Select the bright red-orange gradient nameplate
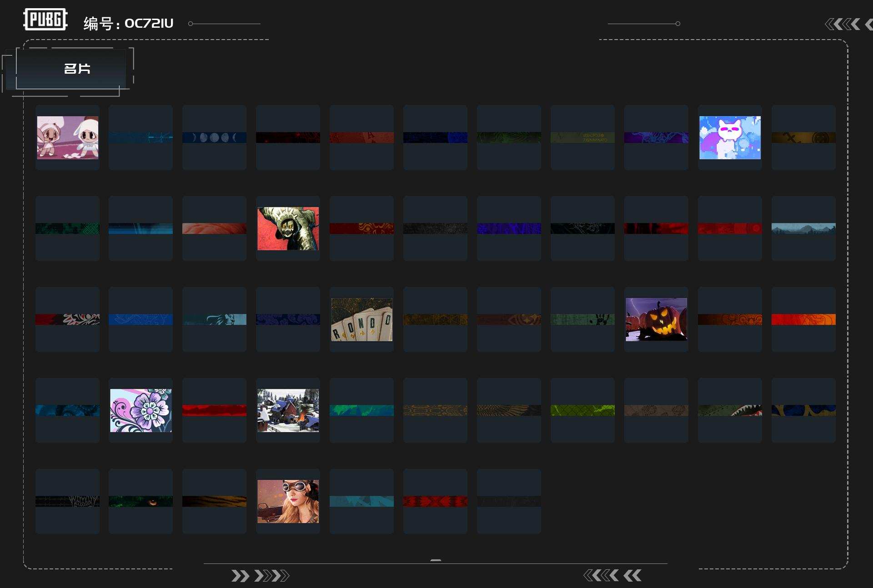Viewport: 873px width, 588px height. [x=803, y=319]
